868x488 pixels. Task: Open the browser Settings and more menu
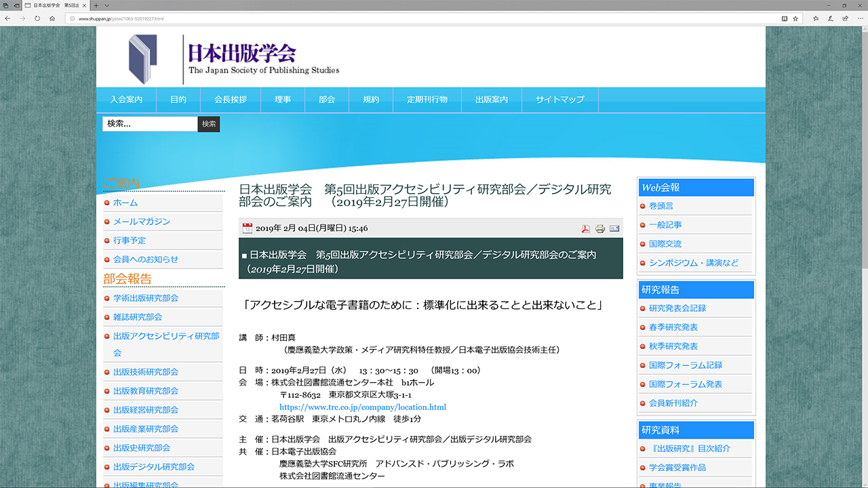tap(859, 18)
